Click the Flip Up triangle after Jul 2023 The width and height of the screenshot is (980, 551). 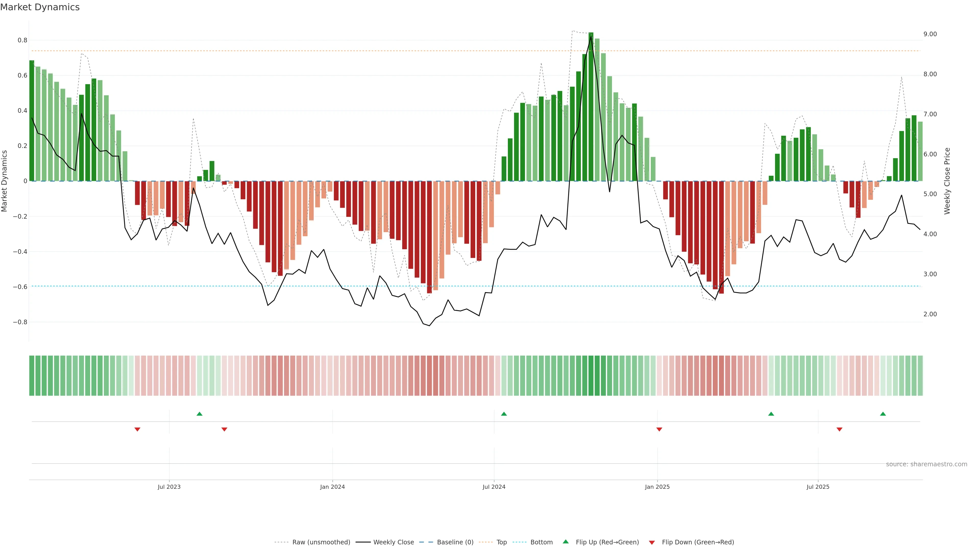(x=199, y=414)
